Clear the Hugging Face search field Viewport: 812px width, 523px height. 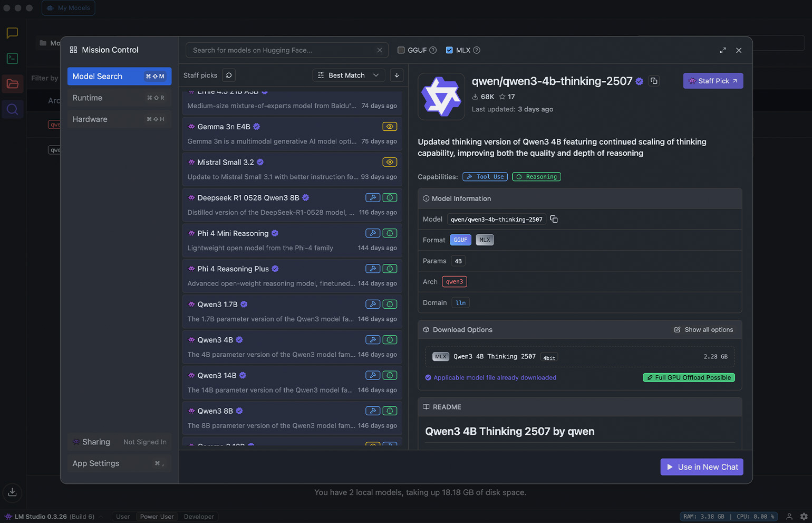[379, 50]
